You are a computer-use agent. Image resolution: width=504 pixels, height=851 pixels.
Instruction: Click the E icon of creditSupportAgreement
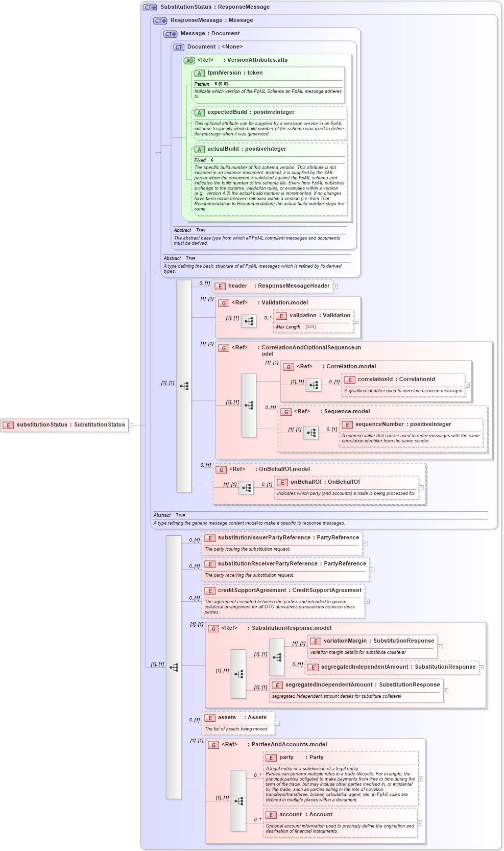(210, 591)
